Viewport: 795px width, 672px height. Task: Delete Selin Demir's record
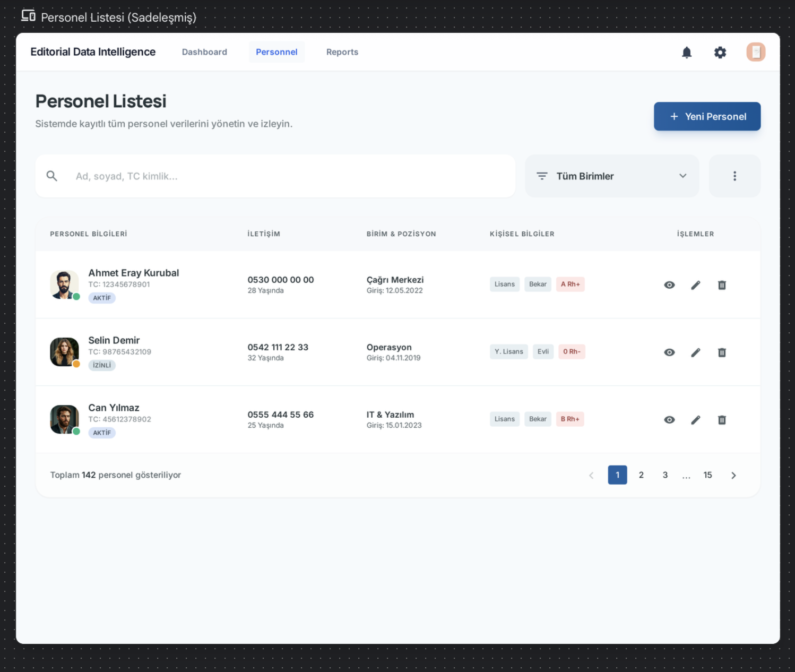pos(722,352)
